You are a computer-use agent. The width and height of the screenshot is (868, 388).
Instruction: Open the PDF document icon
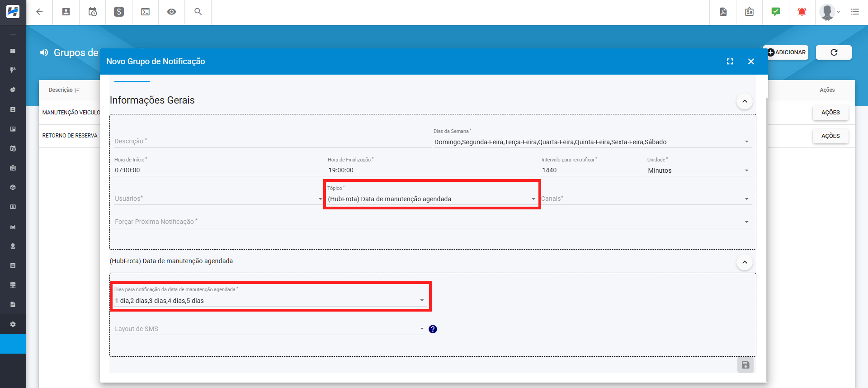pos(723,12)
